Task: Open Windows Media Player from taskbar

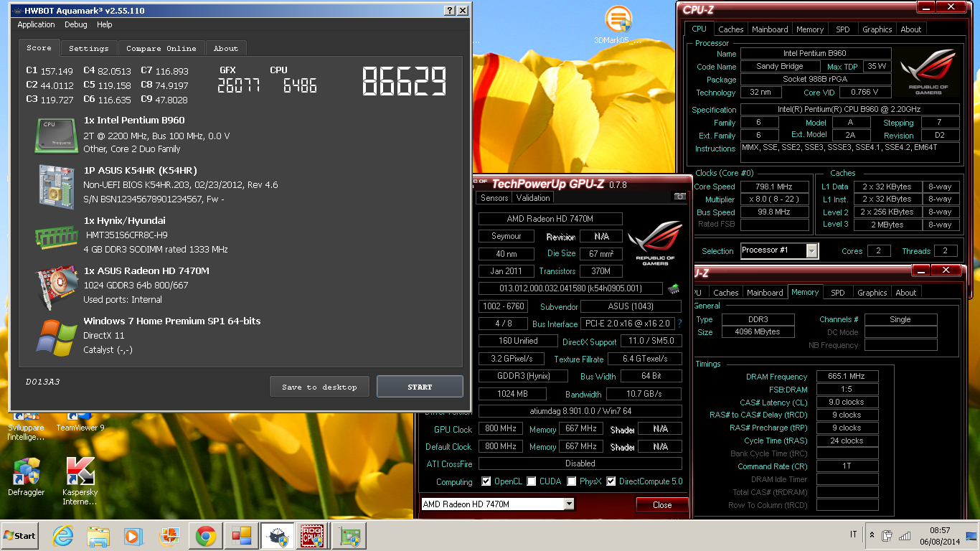Action: (x=133, y=536)
